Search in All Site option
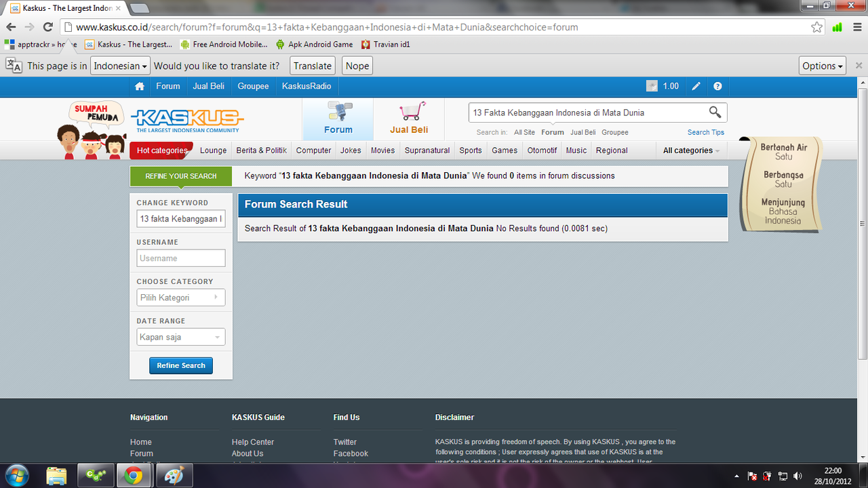 click(524, 132)
